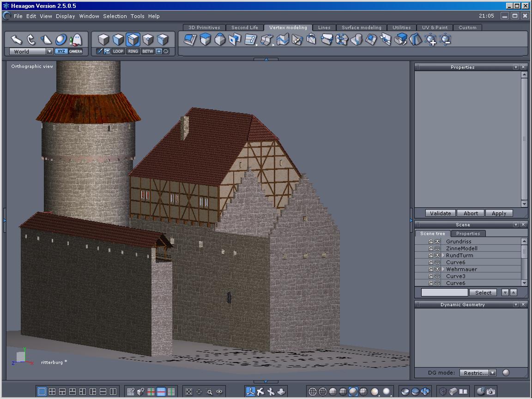This screenshot has width=532, height=399.
Task: Open the World coordinate dropdown
Action: click(49, 52)
